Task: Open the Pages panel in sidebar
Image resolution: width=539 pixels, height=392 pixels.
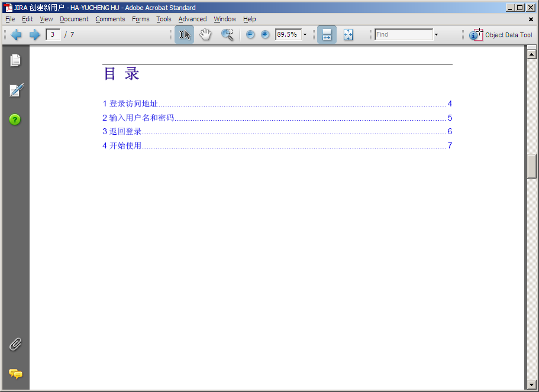Action: tap(15, 60)
